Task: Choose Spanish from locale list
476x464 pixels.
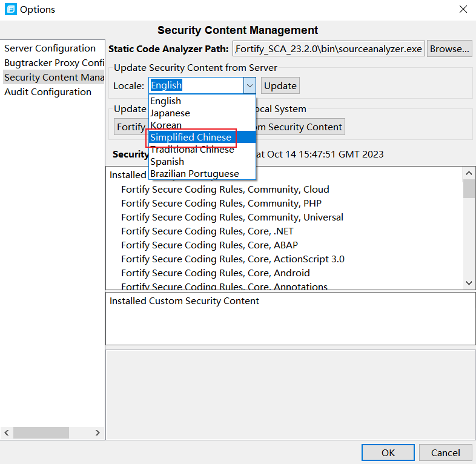Action: click(202, 161)
